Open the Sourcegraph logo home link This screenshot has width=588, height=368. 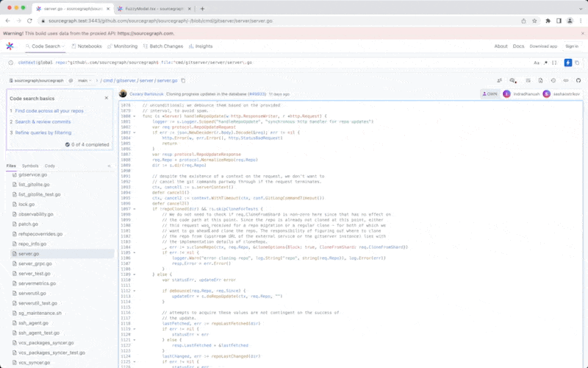(x=10, y=46)
